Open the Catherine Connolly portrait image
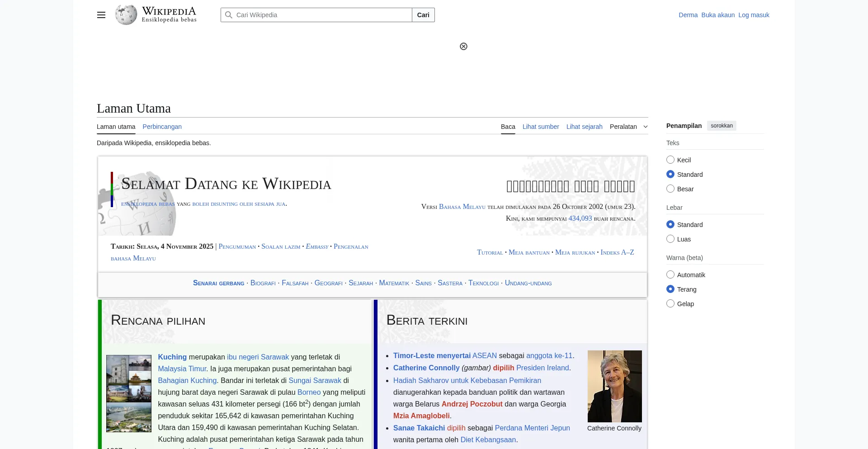This screenshot has width=868, height=449. 614,386
